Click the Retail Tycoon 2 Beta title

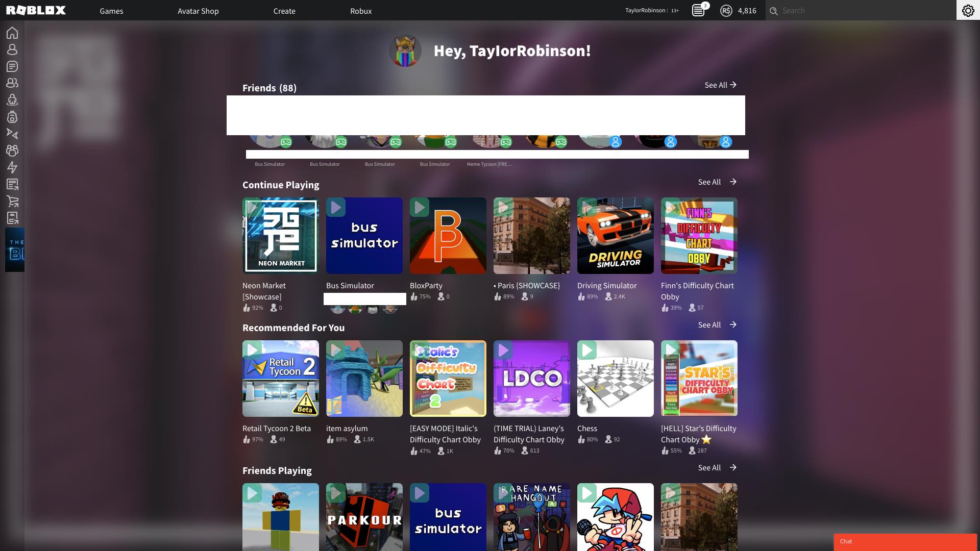coord(277,429)
